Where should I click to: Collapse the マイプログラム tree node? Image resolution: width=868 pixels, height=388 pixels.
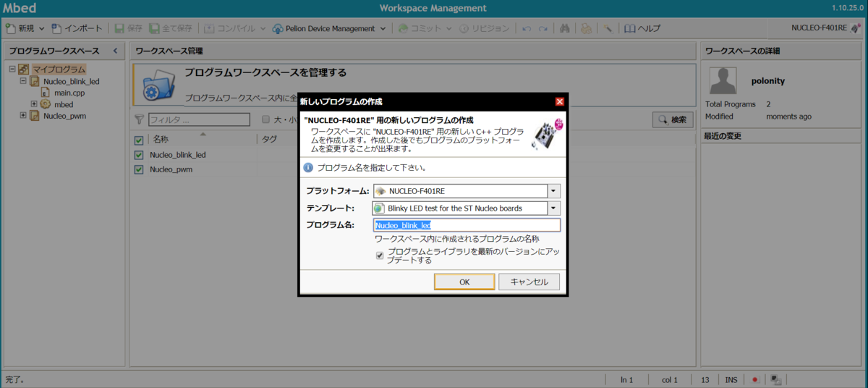point(12,69)
